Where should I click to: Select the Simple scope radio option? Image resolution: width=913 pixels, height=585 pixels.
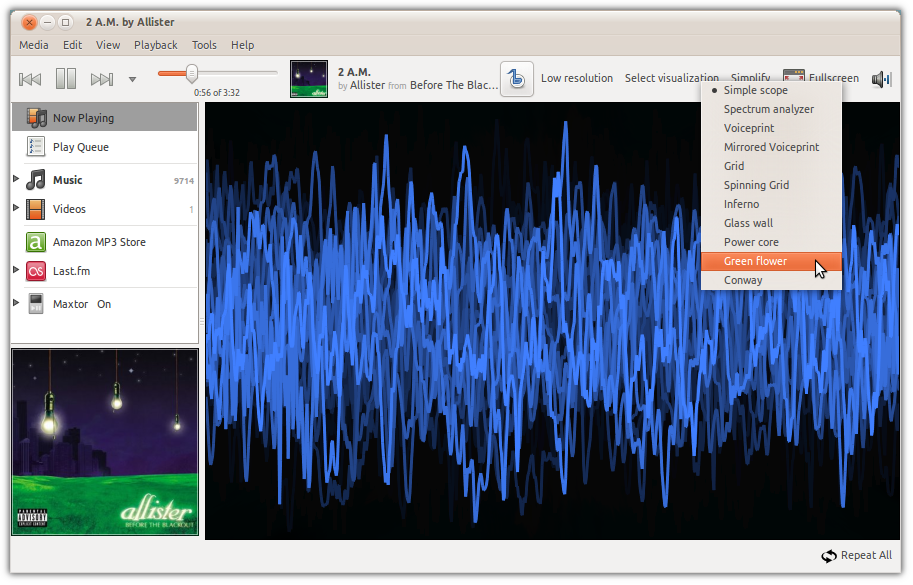tap(755, 90)
